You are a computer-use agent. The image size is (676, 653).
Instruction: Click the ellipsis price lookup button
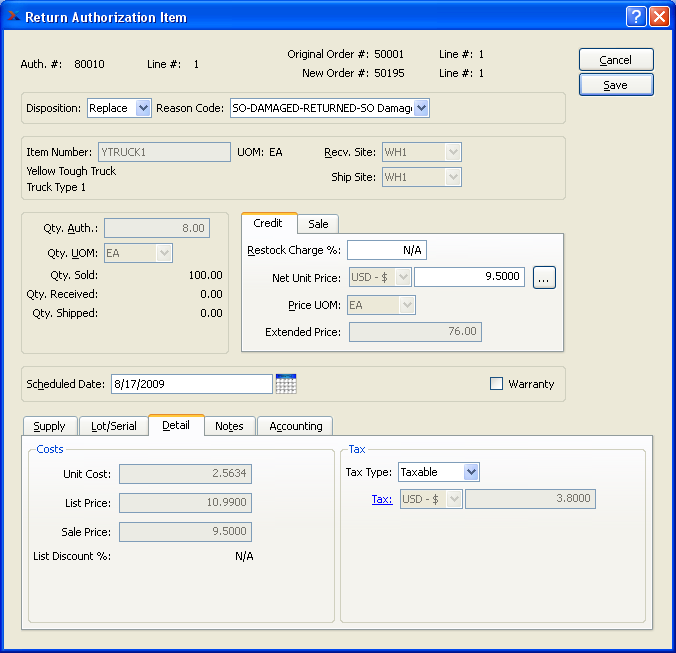click(544, 278)
